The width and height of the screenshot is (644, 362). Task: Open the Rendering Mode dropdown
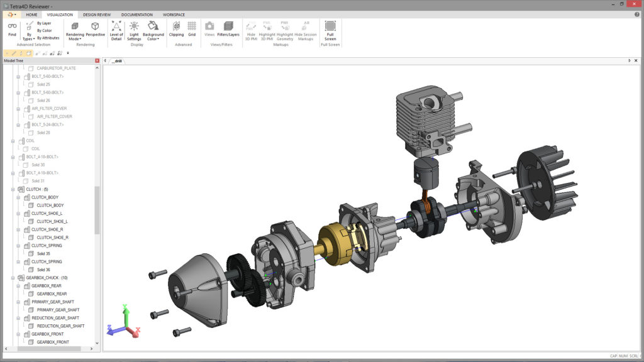[75, 30]
